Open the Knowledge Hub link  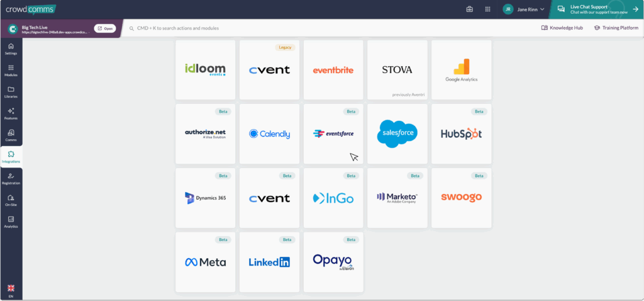(x=561, y=28)
